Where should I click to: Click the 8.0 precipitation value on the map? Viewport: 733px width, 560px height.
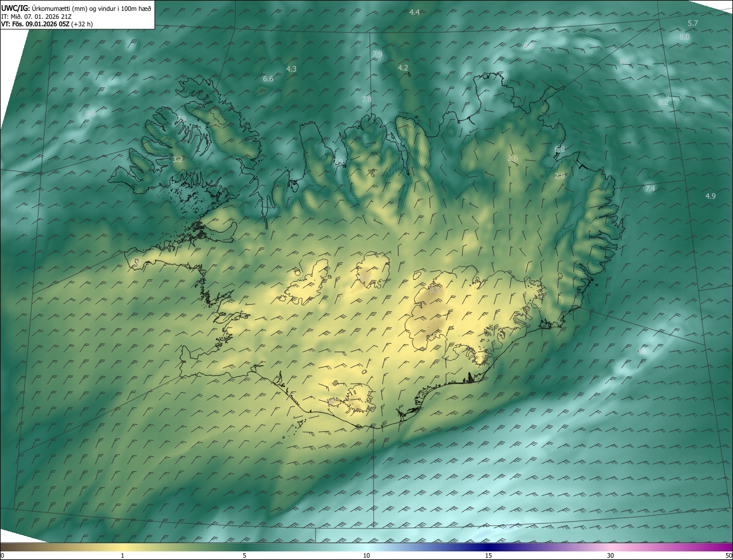point(684,37)
